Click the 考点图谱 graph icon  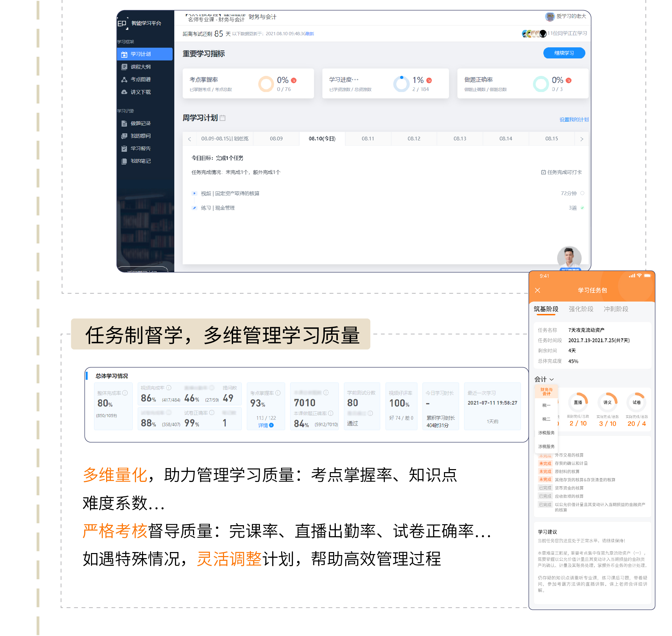[124, 79]
